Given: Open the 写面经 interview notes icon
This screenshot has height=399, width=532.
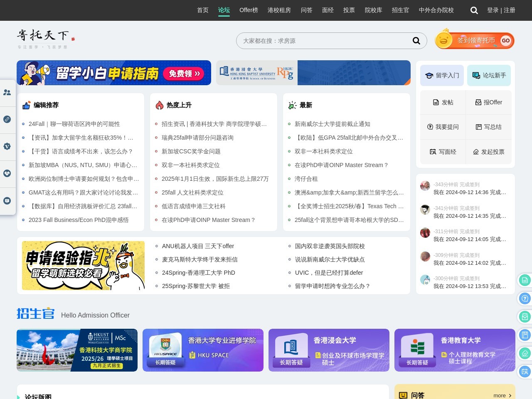Looking at the screenshot, I should pos(443,152).
